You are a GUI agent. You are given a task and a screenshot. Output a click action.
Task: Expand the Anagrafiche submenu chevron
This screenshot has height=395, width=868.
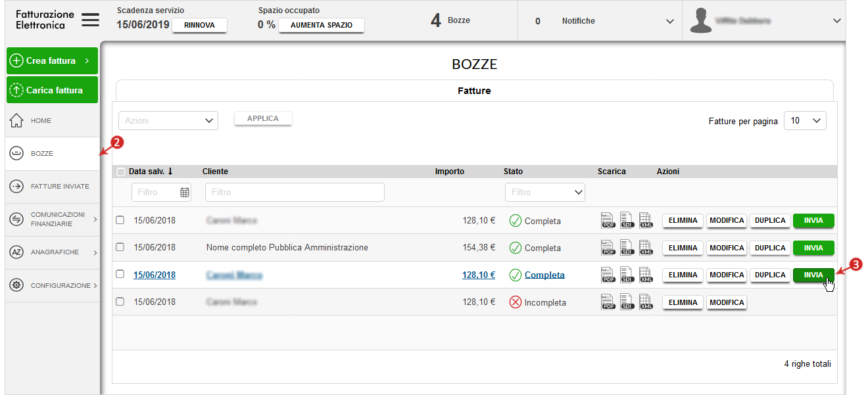click(x=95, y=252)
